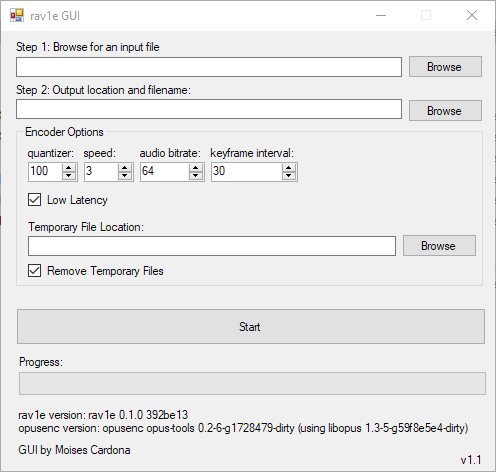Disable the Low Latency checkbox

(35, 200)
